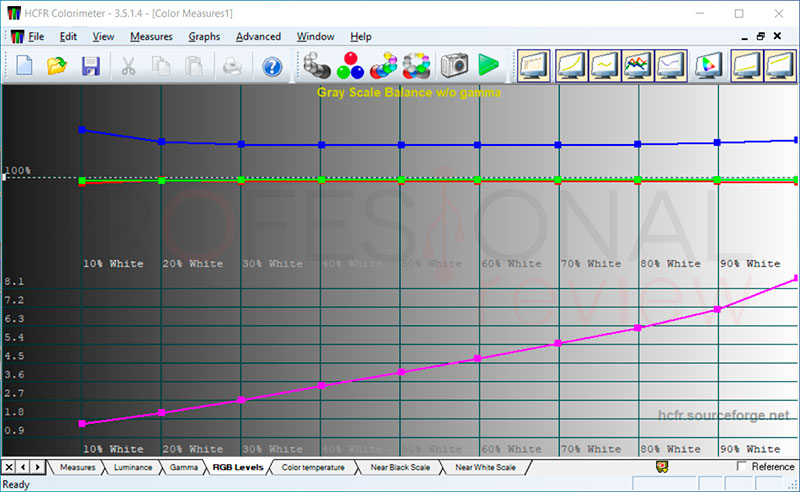The width and height of the screenshot is (800, 492).
Task: Open the gamma graph monitor icon with wavy line
Action: click(605, 66)
